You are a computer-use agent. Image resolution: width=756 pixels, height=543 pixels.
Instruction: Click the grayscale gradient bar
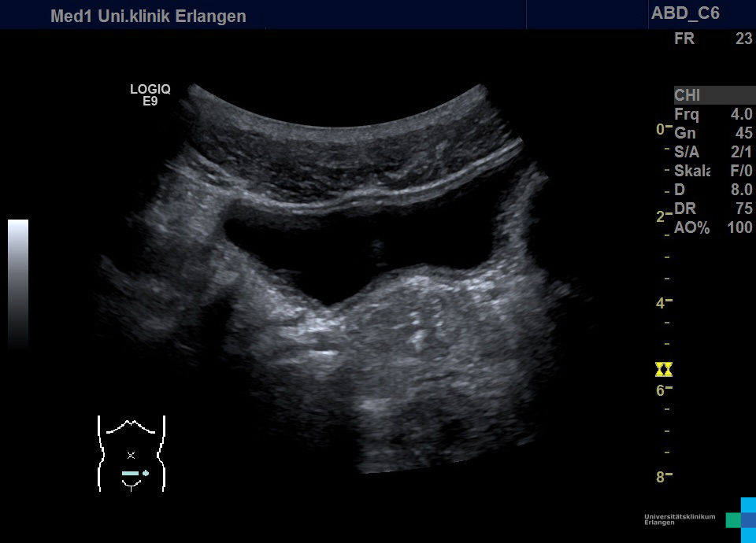(18, 283)
